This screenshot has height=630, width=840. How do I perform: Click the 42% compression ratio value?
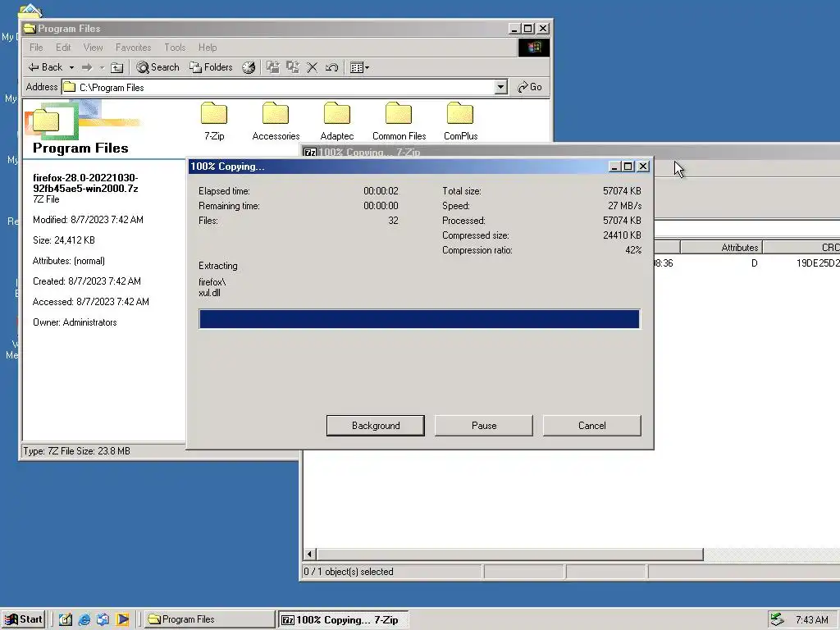[633, 250]
